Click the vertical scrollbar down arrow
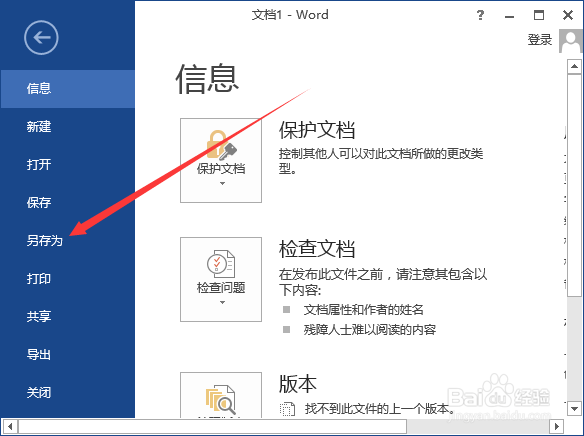The image size is (584, 436). click(x=574, y=408)
